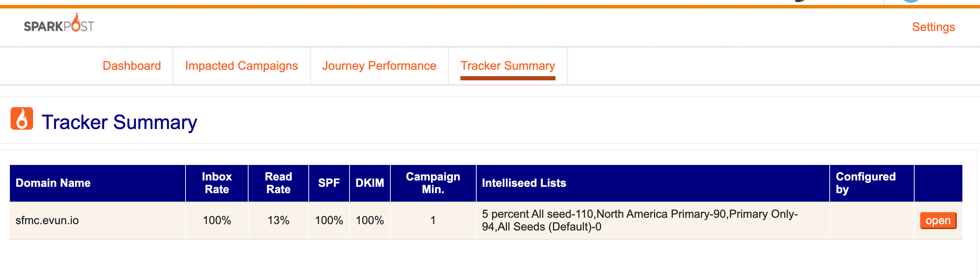The width and height of the screenshot is (980, 277).
Task: Click the Tracker Summary page heading
Action: click(119, 122)
